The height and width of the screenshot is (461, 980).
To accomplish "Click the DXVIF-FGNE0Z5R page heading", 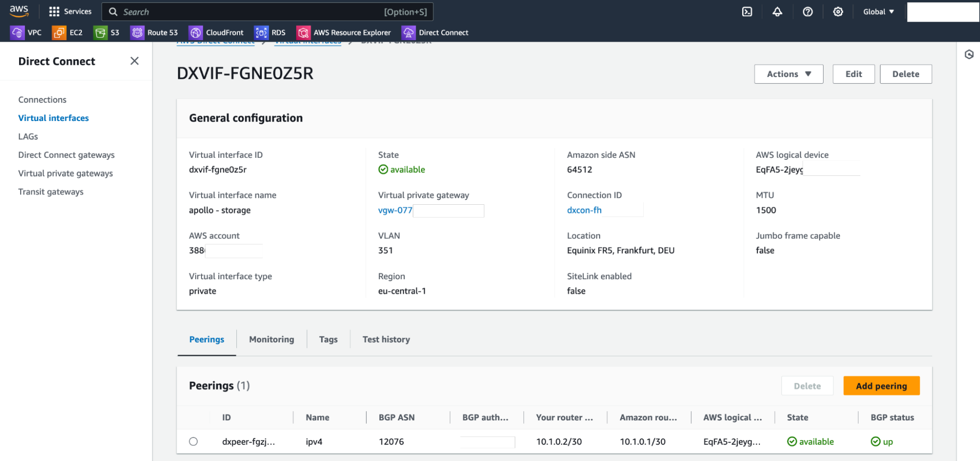I will (245, 73).
